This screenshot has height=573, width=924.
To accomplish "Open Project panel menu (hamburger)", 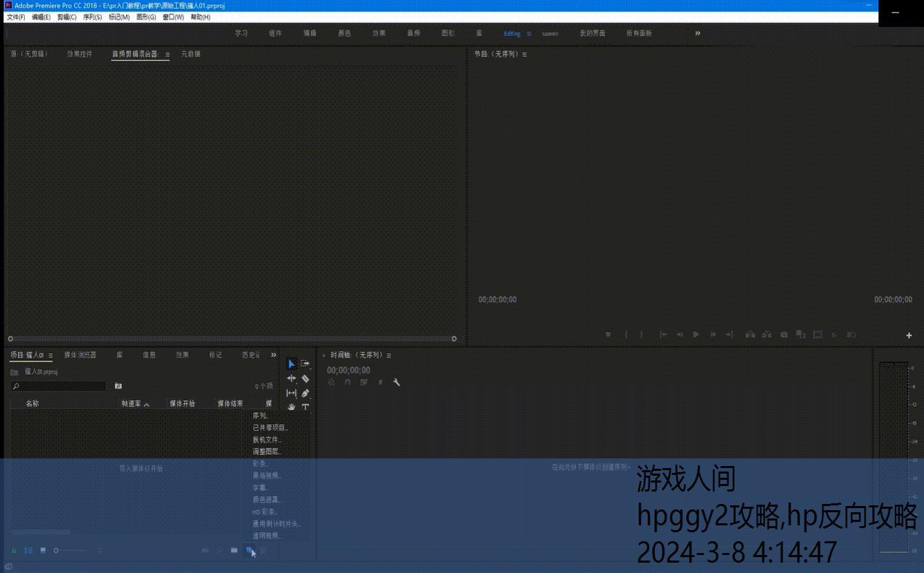I will 50,356.
